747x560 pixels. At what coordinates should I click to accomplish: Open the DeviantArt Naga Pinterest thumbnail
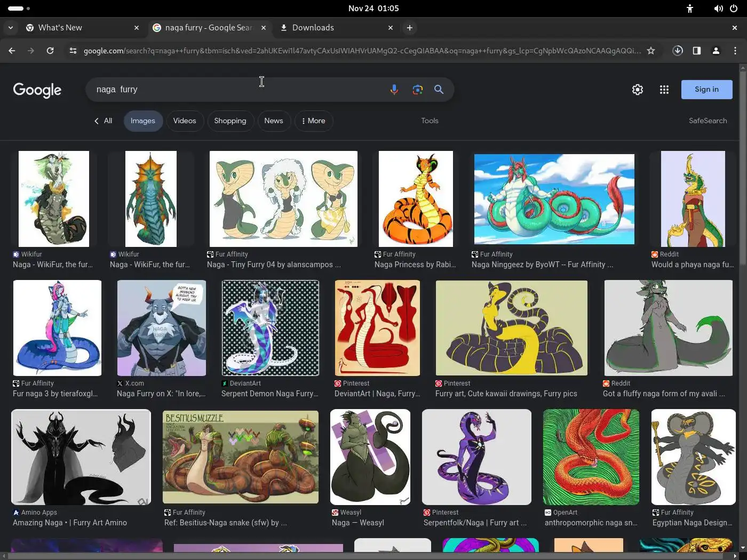(x=377, y=328)
